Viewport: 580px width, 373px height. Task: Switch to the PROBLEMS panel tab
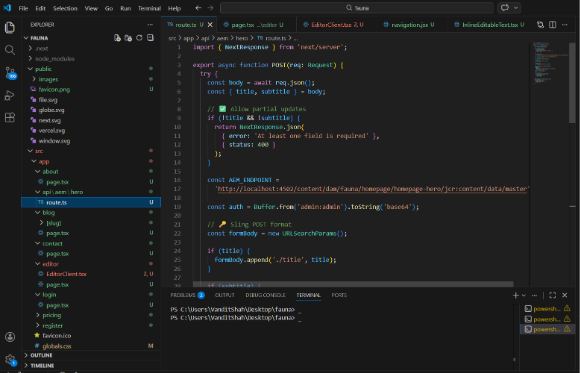tap(187, 295)
